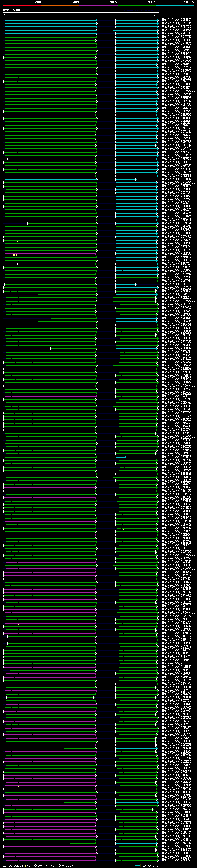Select hit label UniRef100_Q60EJ3

177,162
